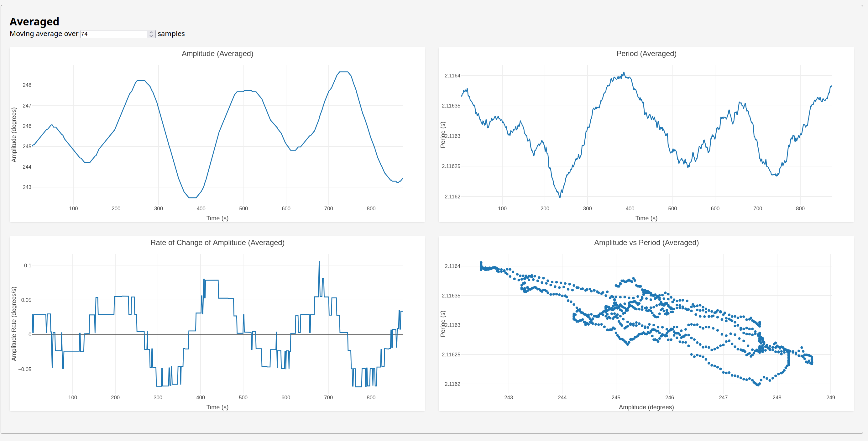This screenshot has height=441, width=868.
Task: Click "Amplitude (degrees)" x-axis label on scatter plot
Action: [x=646, y=407]
